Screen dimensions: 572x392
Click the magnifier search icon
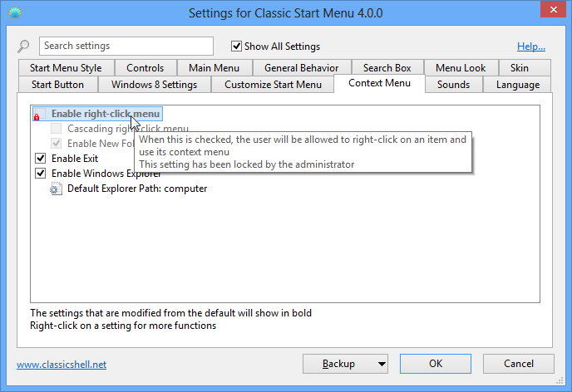pyautogui.click(x=23, y=47)
